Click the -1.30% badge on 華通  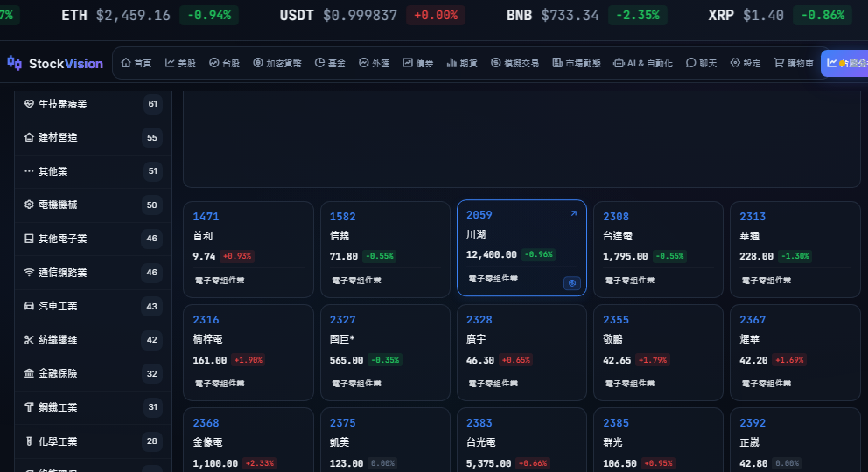tap(795, 256)
